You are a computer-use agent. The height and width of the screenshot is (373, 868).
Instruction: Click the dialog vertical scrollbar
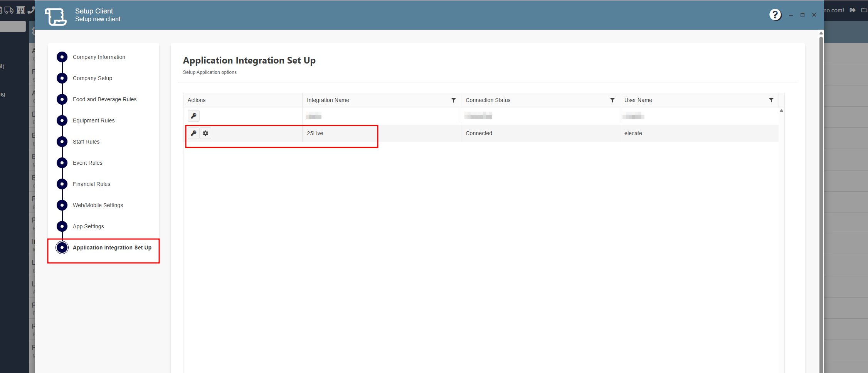(821, 204)
